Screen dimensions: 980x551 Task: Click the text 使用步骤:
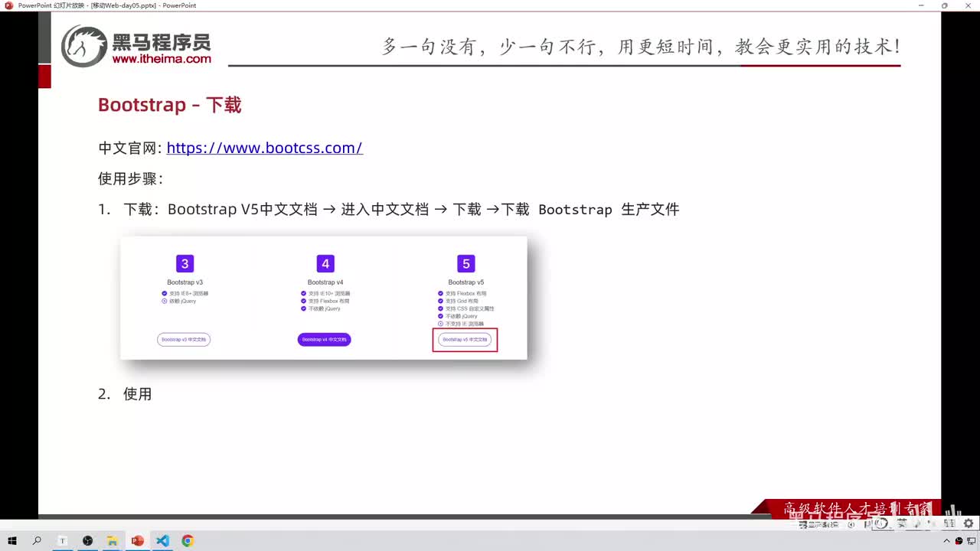tap(131, 178)
